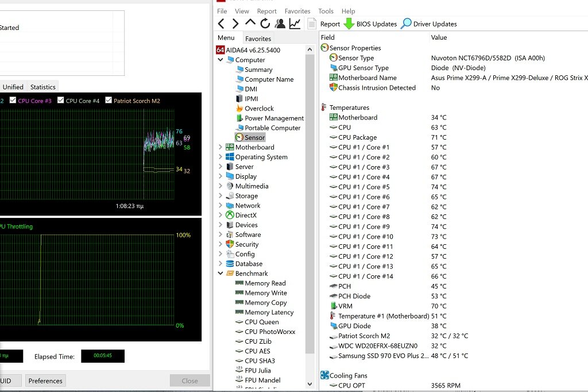Select the Power Management battery icon
This screenshot has height=392, width=588.
pyautogui.click(x=239, y=118)
